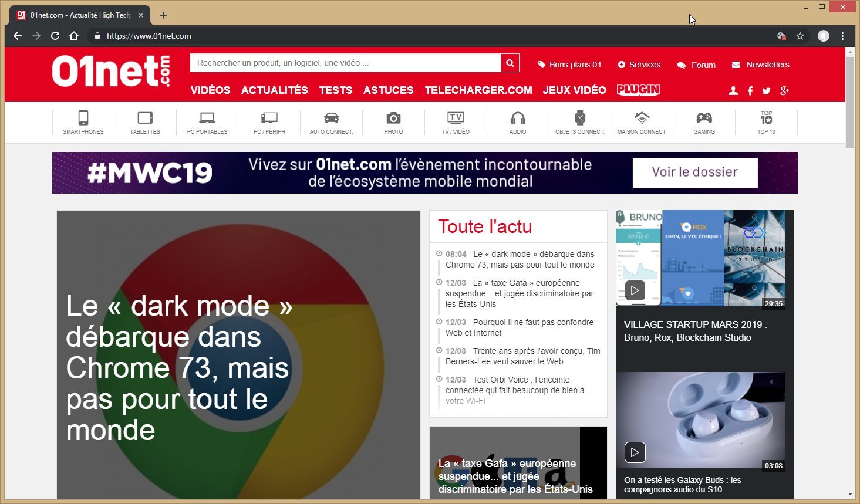Open the ACTUALITÉS menu
860x504 pixels.
pyautogui.click(x=275, y=90)
